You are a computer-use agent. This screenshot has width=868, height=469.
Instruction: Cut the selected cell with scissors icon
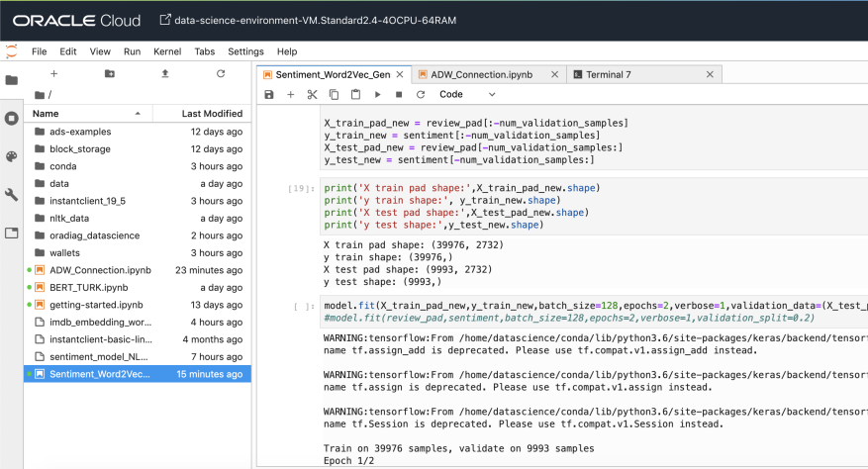point(312,94)
